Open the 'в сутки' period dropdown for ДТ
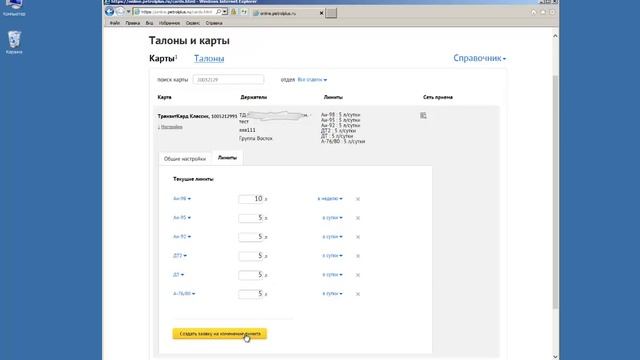The width and height of the screenshot is (640, 360). 332,275
